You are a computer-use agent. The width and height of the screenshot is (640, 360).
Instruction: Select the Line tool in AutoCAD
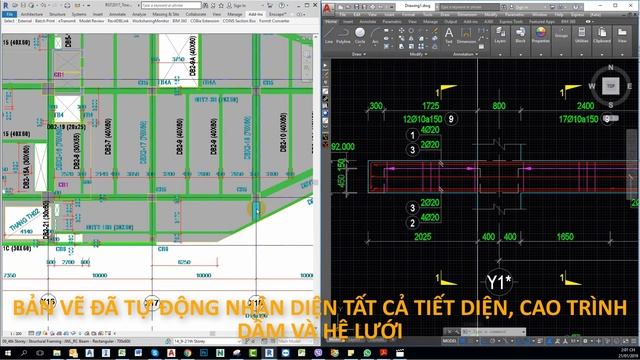coord(329,35)
